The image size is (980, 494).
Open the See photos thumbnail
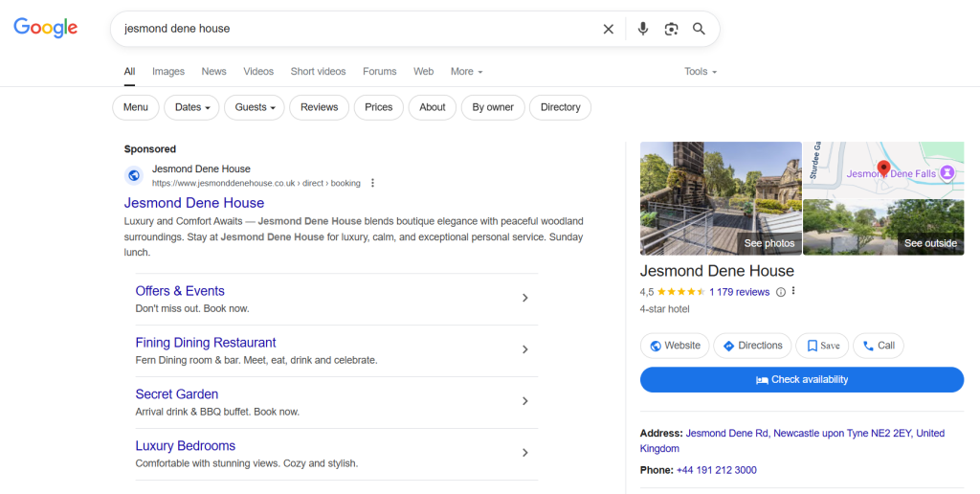tap(721, 198)
